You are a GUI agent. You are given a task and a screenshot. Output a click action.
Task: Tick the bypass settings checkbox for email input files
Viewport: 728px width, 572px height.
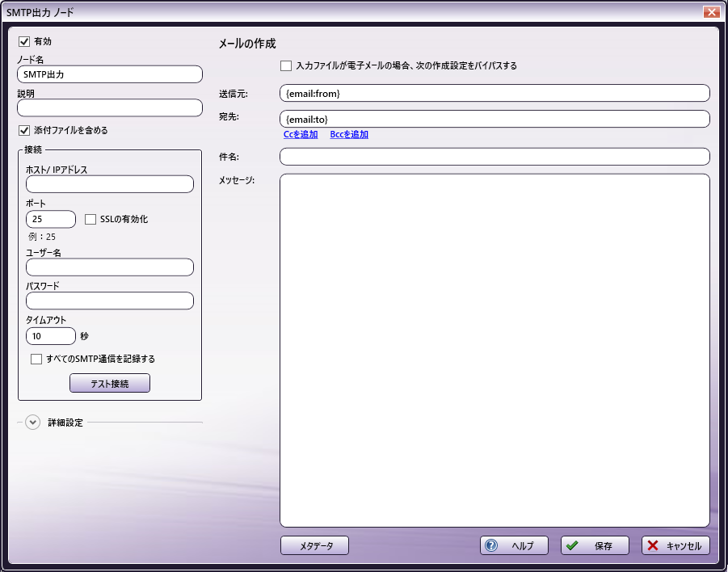(286, 66)
